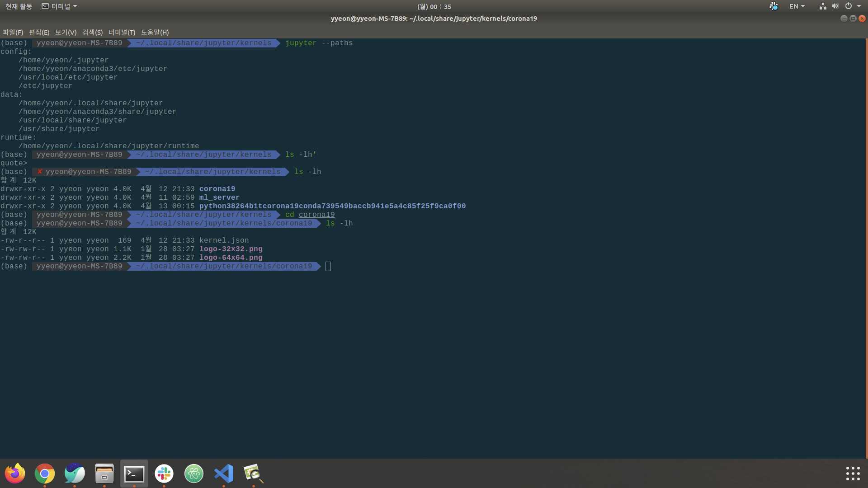Click the Terminal dock icon
The width and height of the screenshot is (868, 488).
point(134,474)
